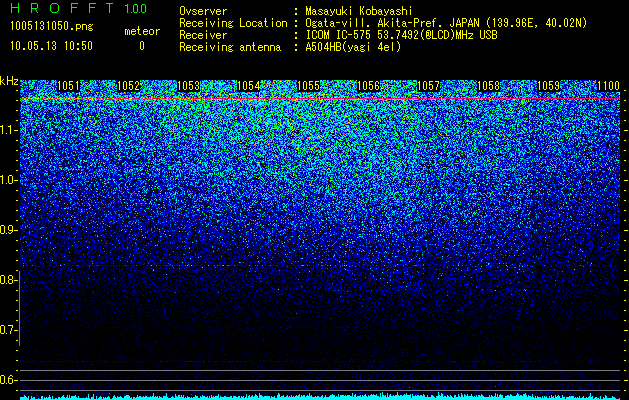Click the Receiving Location value Ogata-vill. Akita-Pref.
Viewport: 629px width, 400px height.
click(375, 23)
